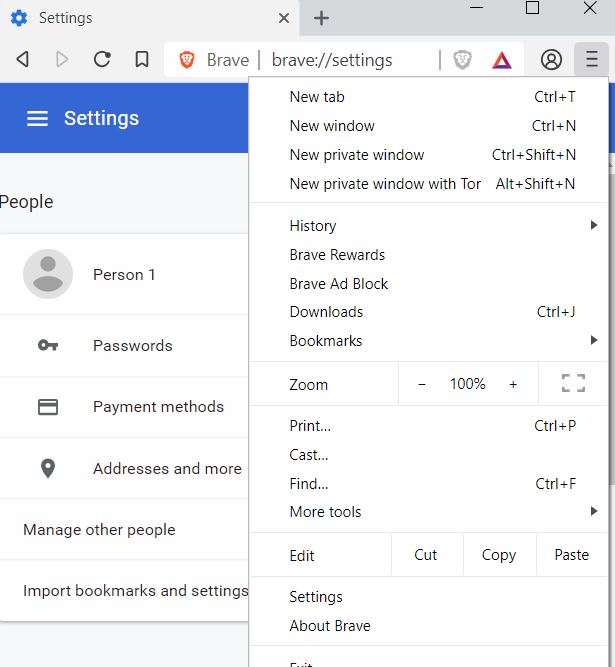Open the Brave Rewards triangle icon

point(501,60)
